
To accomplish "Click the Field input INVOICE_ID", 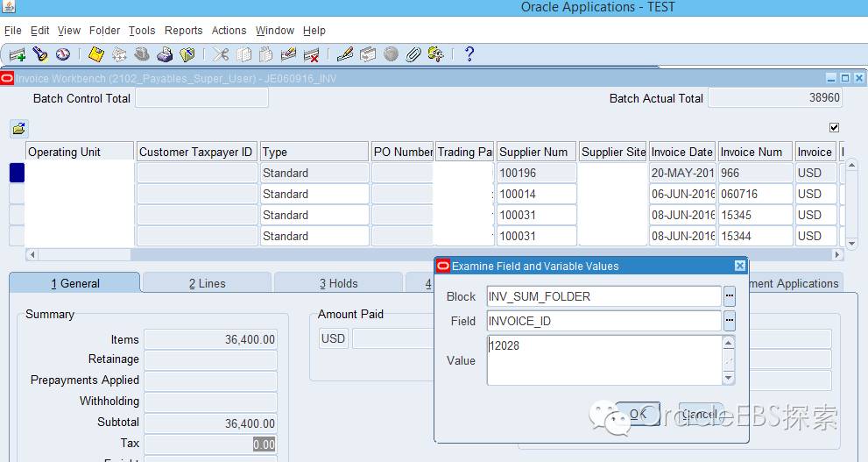I will (604, 321).
